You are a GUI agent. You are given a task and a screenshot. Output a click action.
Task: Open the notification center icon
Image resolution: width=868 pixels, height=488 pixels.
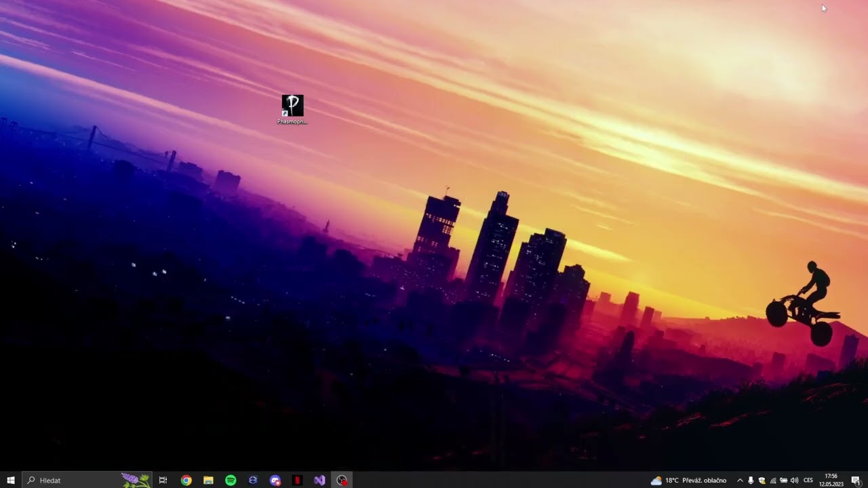[856, 480]
